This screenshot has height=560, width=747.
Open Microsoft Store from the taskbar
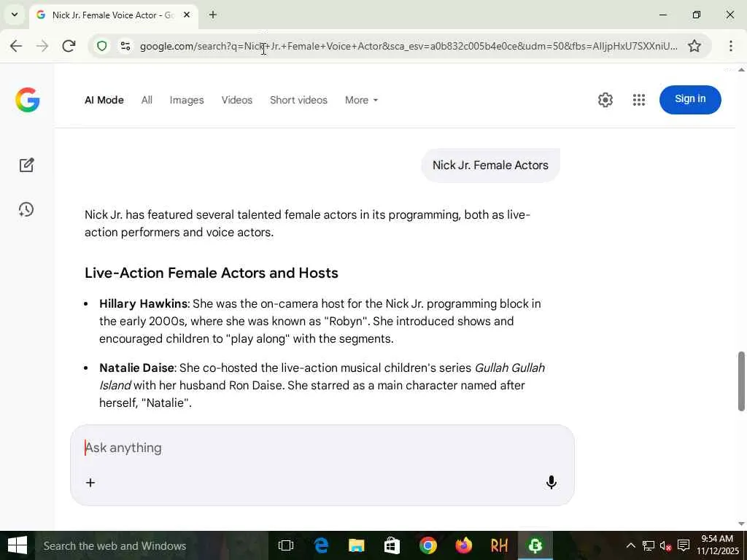click(392, 545)
